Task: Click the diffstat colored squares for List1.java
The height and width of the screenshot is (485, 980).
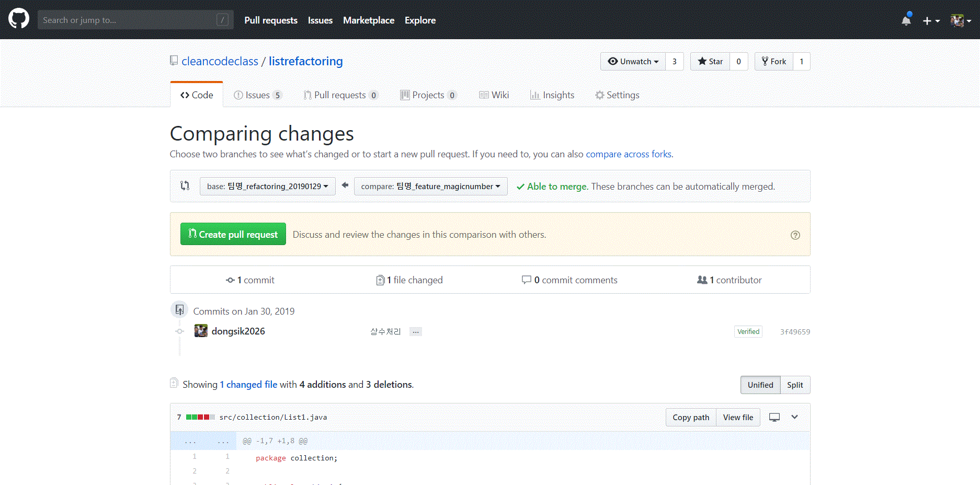Action: [200, 417]
